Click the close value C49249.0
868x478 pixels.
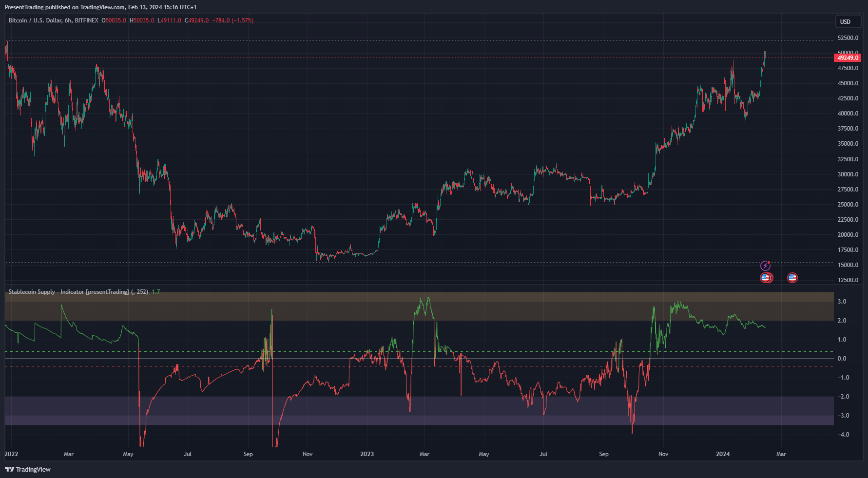[x=196, y=20]
